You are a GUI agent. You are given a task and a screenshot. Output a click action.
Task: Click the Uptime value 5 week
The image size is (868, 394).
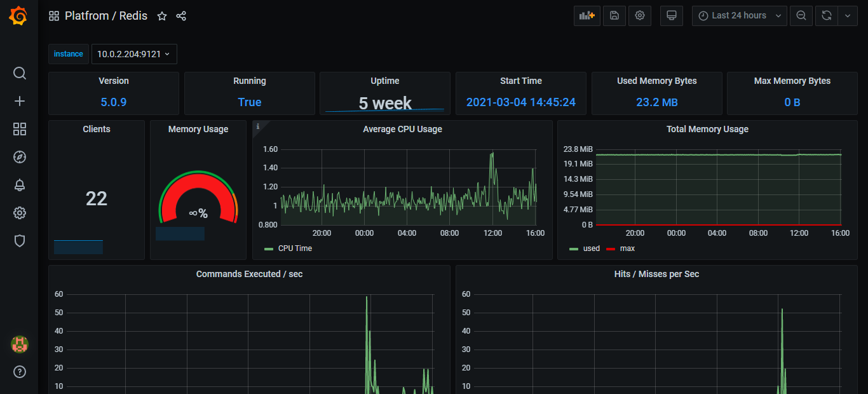tap(385, 103)
